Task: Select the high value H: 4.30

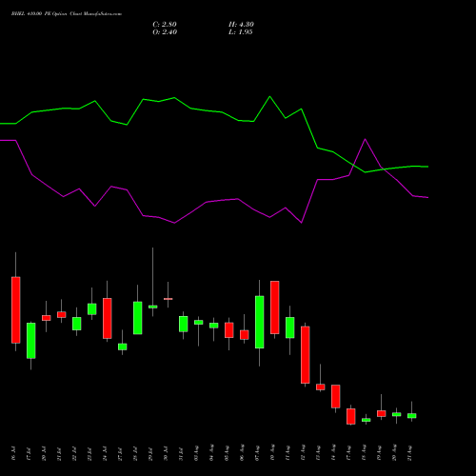Action: pos(241,25)
